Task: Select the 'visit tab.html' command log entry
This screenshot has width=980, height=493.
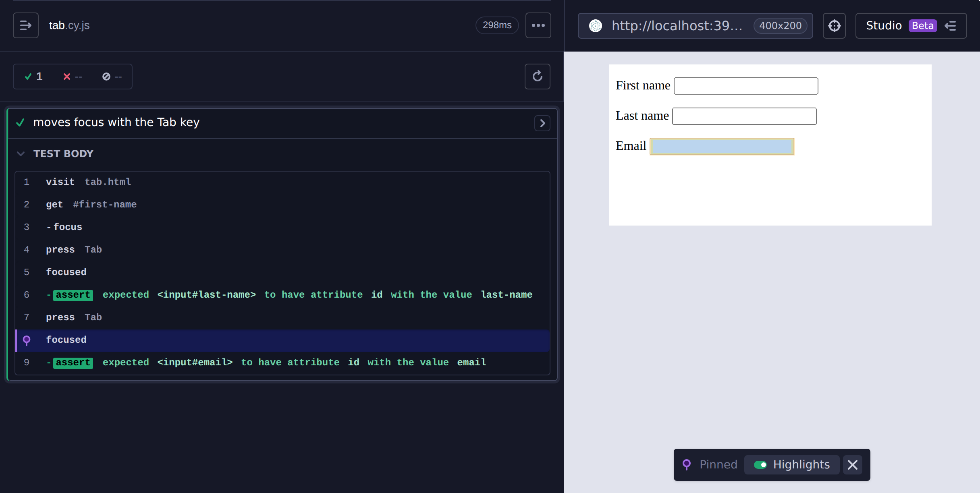Action: 282,182
